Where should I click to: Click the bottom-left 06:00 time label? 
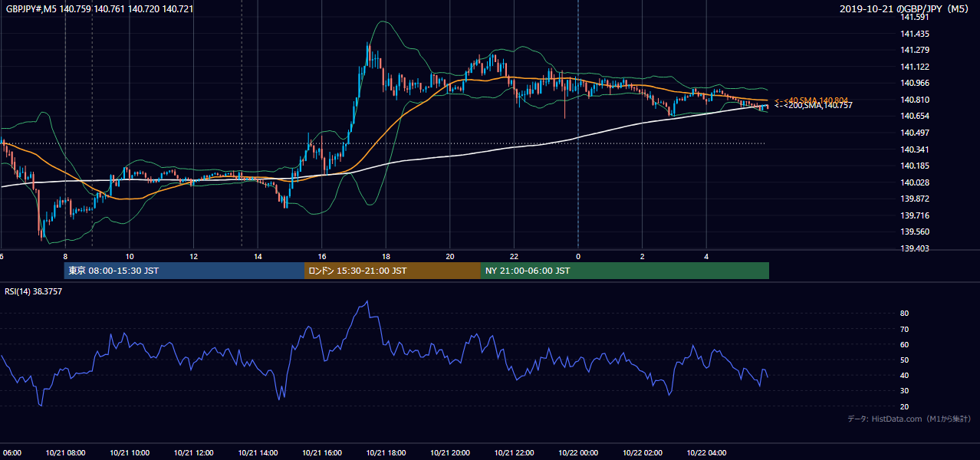(x=11, y=453)
